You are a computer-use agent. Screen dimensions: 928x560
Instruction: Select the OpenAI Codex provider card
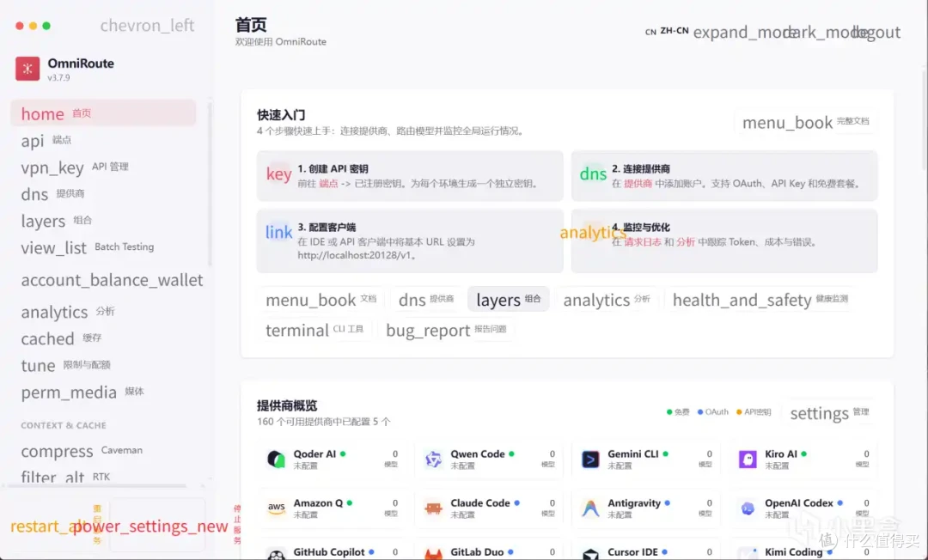(803, 508)
